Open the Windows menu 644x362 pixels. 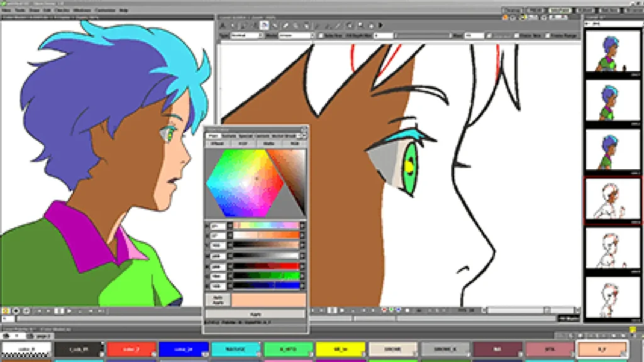(81, 11)
